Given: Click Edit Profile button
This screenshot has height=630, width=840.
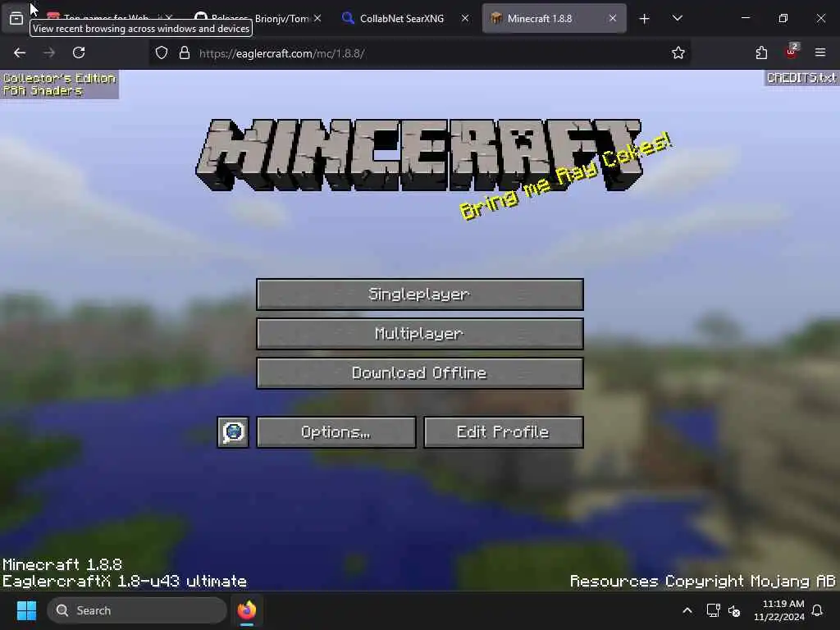Looking at the screenshot, I should [x=503, y=431].
